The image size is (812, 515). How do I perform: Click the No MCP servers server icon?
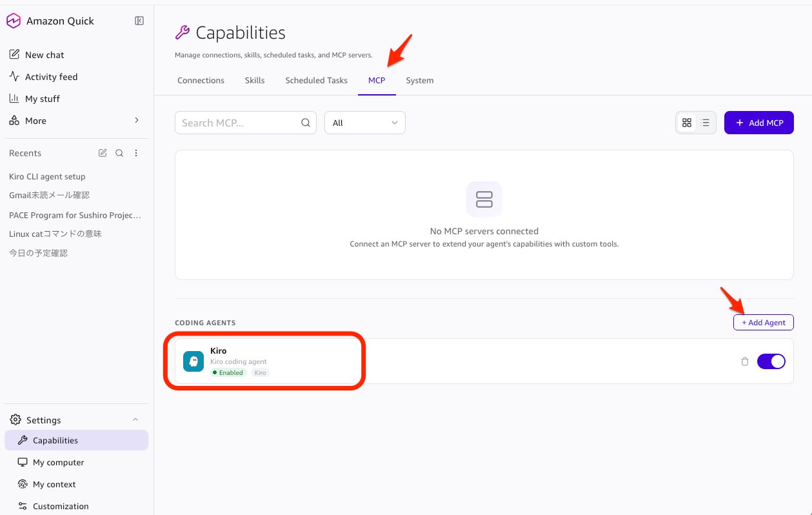[484, 199]
